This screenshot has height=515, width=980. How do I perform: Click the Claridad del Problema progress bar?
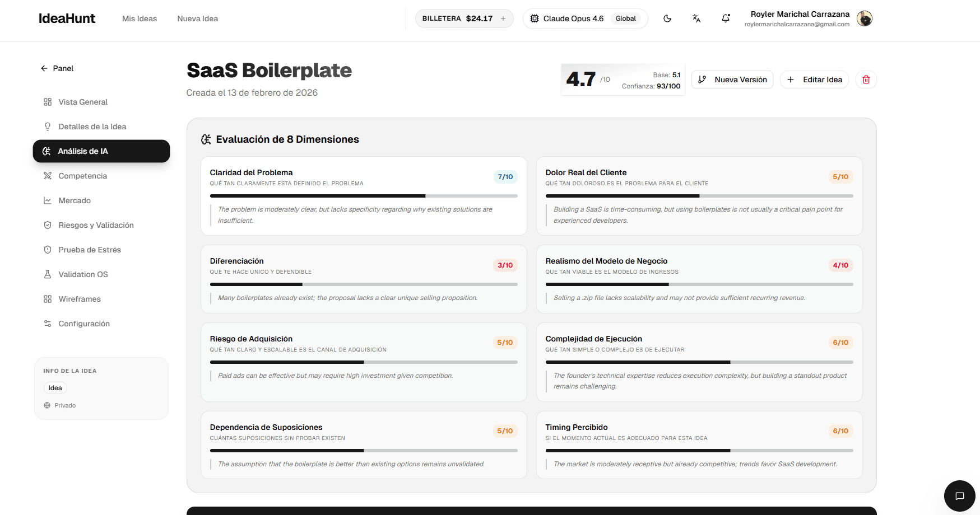(363, 196)
